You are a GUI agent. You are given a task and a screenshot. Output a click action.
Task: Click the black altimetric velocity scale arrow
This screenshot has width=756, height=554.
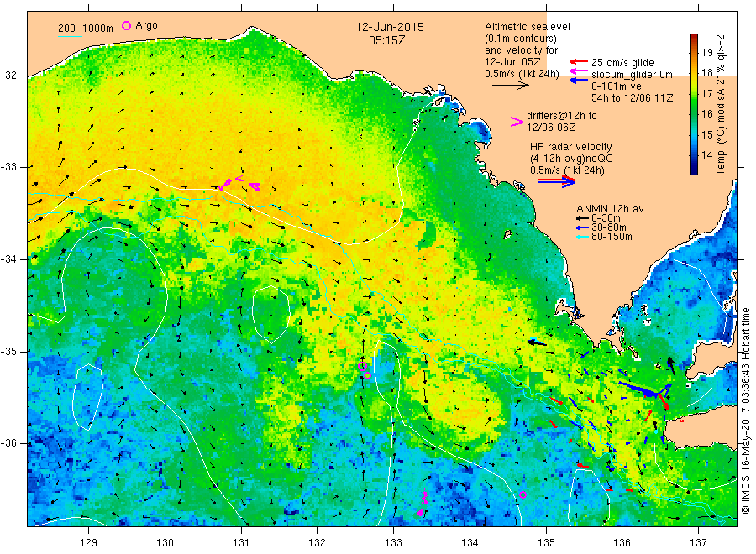[x=510, y=86]
